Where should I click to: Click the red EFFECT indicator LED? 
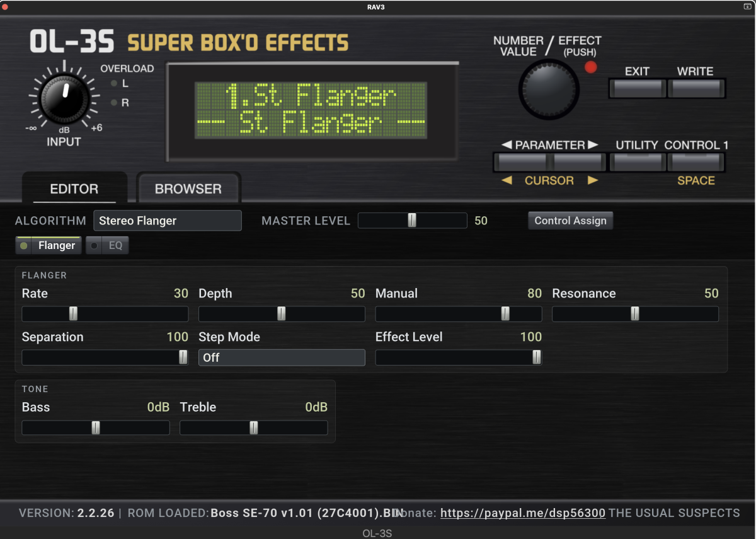click(590, 67)
